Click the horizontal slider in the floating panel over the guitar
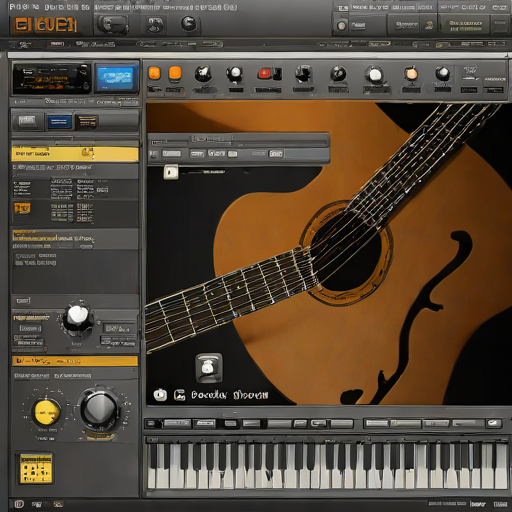The height and width of the screenshot is (512, 512). click(x=239, y=143)
